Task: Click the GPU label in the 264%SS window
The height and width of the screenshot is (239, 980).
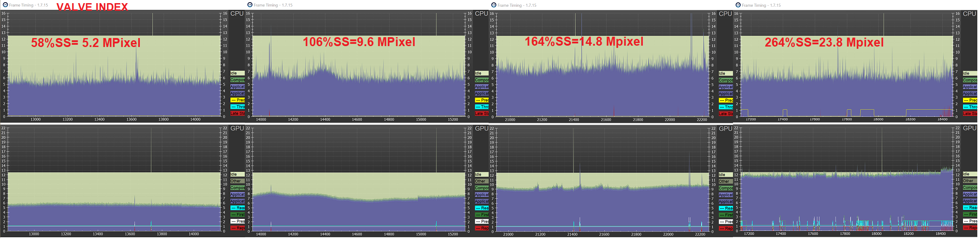Action: tap(970, 128)
